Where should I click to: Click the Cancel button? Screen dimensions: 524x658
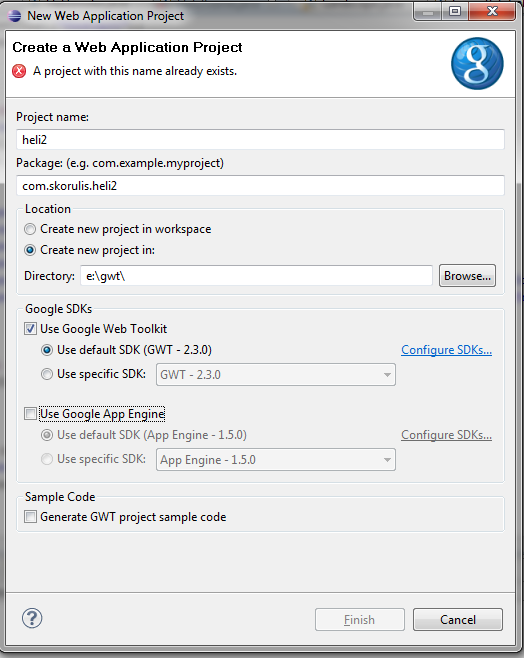pyautogui.click(x=458, y=619)
